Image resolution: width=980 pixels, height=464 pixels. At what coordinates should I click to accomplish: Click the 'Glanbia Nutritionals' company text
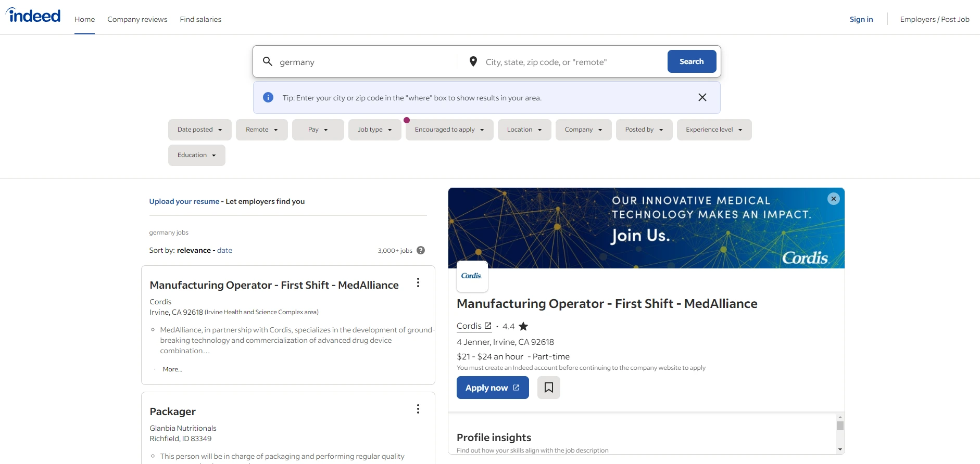183,428
